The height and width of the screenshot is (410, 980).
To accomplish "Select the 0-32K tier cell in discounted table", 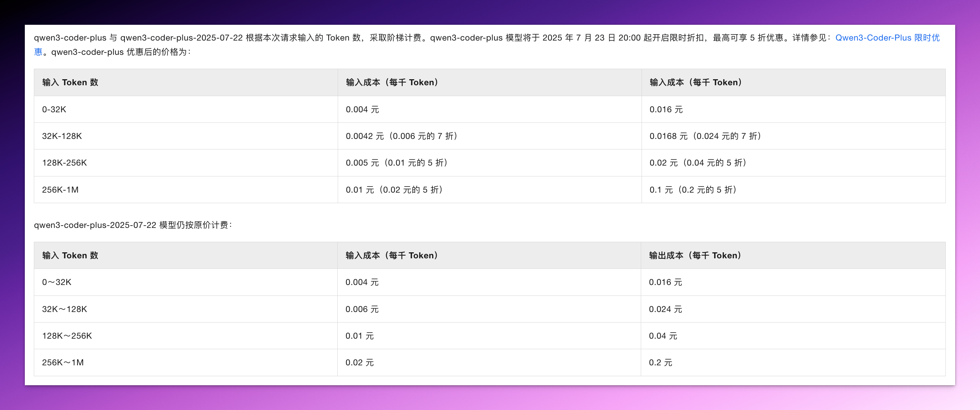I will (x=54, y=109).
